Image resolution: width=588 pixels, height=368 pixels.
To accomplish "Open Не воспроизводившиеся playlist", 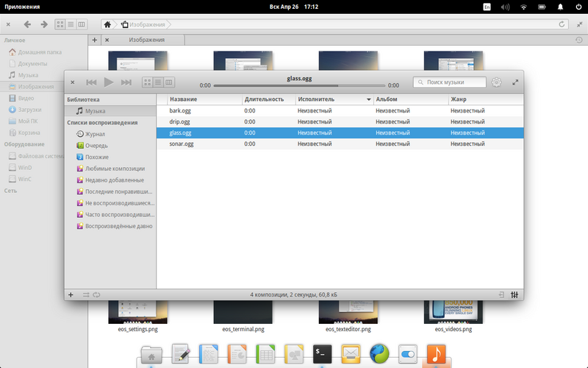I will tap(110, 203).
